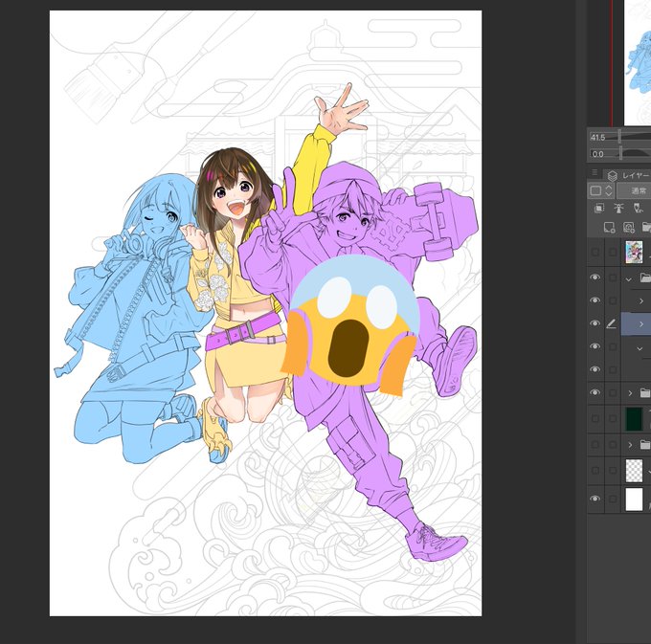This screenshot has width=651, height=644.
Task: Show the checkerboard thumbnail layer
Action: point(595,471)
